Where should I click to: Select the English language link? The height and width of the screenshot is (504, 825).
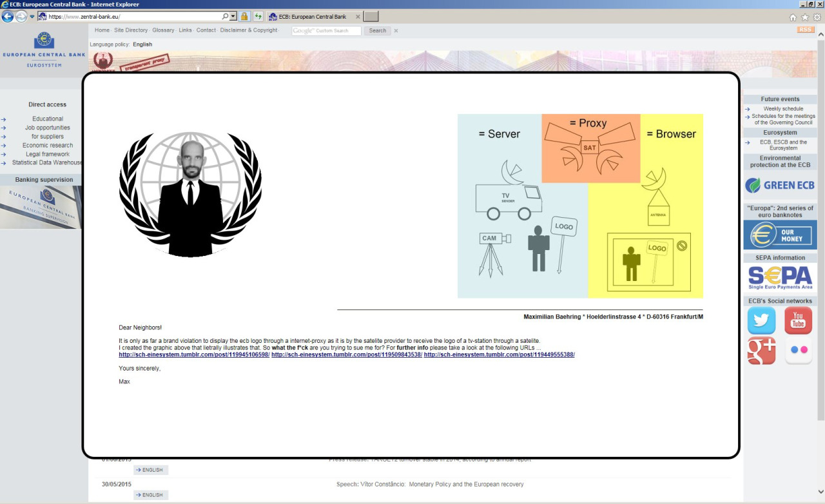[x=142, y=44]
